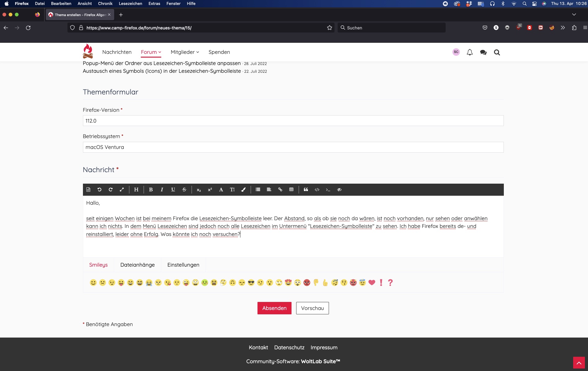Click the Betriebssystem input field
This screenshot has width=588, height=371.
pos(293,147)
